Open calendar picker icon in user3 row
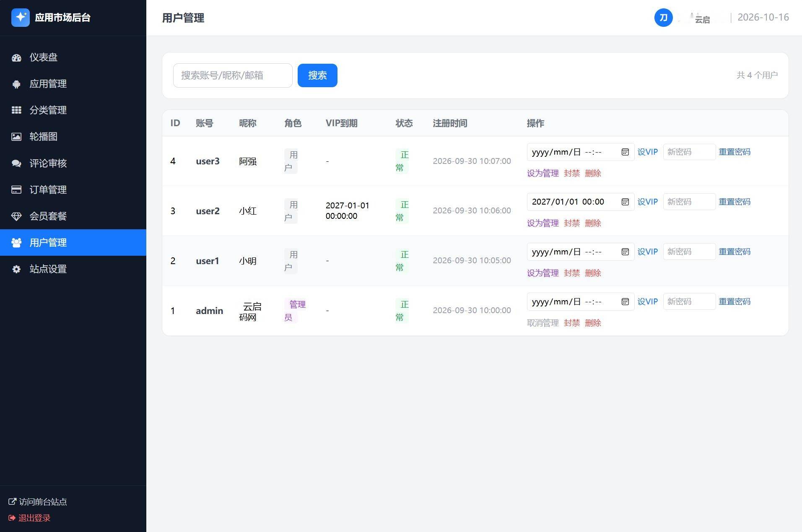The image size is (802, 532). tap(625, 152)
